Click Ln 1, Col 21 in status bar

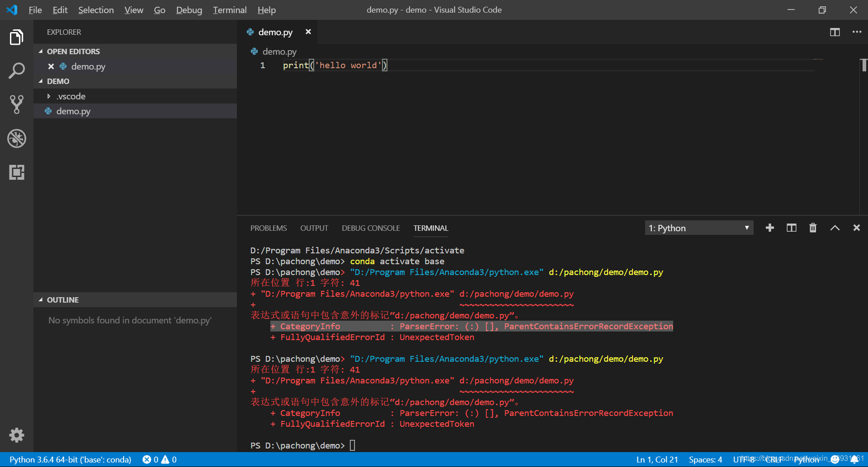pos(657,459)
